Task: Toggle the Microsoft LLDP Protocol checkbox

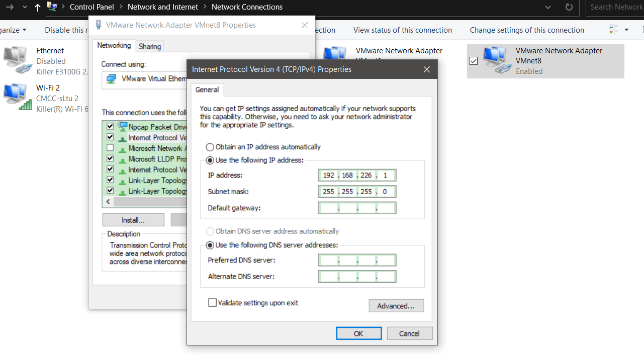Action: click(x=110, y=159)
